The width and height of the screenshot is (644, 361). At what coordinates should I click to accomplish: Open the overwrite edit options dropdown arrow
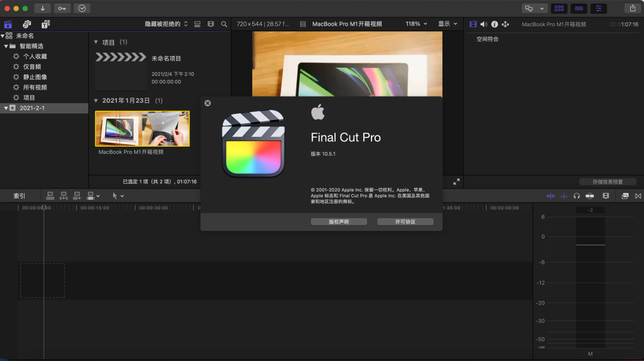pos(98,196)
